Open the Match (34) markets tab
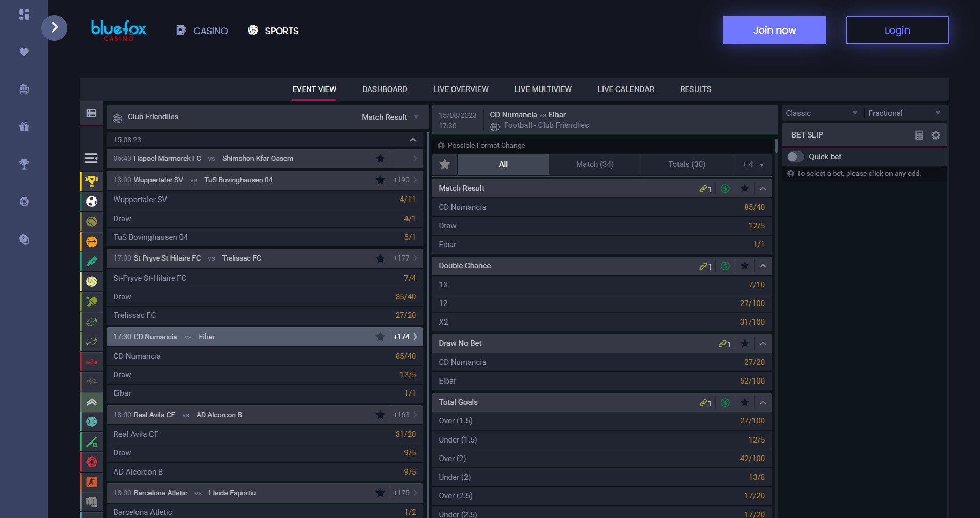 click(594, 164)
